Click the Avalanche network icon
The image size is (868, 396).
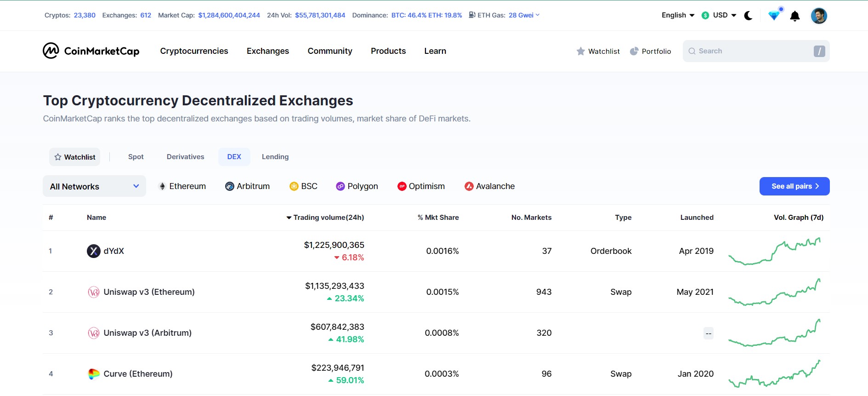click(x=469, y=186)
